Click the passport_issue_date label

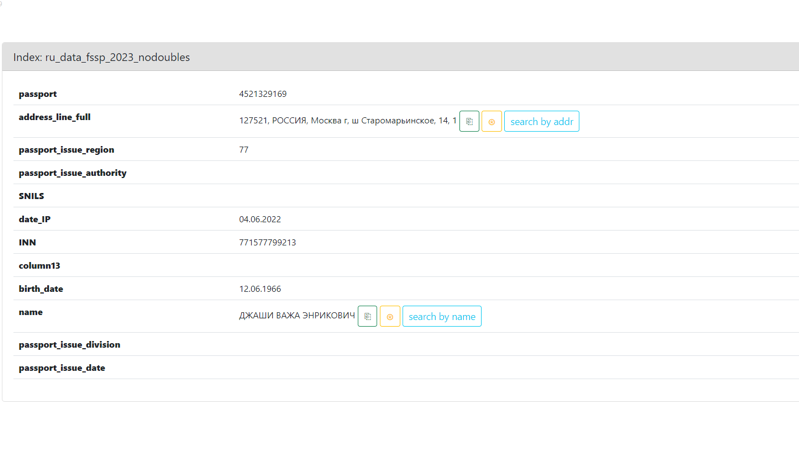pos(62,368)
